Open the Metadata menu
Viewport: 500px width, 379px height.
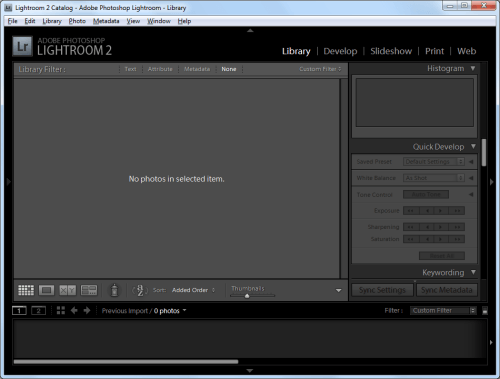click(x=106, y=21)
